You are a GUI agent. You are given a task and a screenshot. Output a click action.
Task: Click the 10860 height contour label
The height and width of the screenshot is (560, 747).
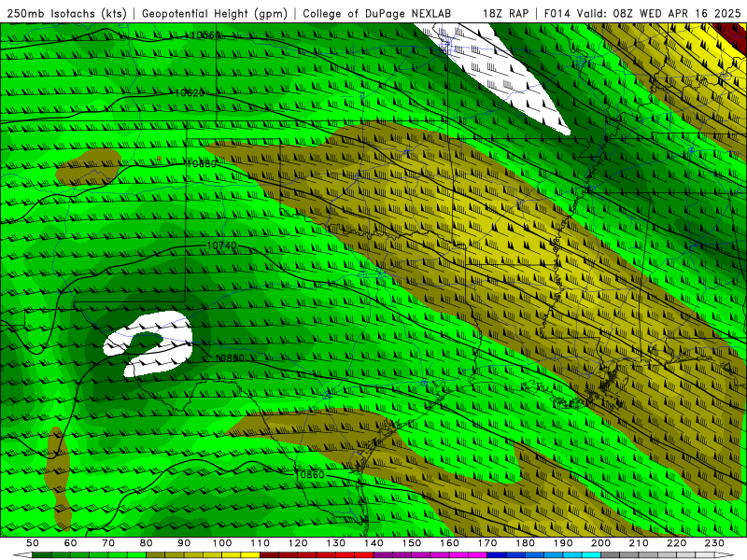(310, 475)
